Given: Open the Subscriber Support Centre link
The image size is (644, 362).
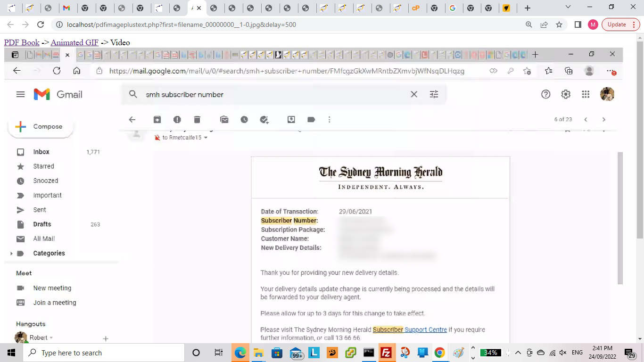Looking at the screenshot, I should pos(410,329).
